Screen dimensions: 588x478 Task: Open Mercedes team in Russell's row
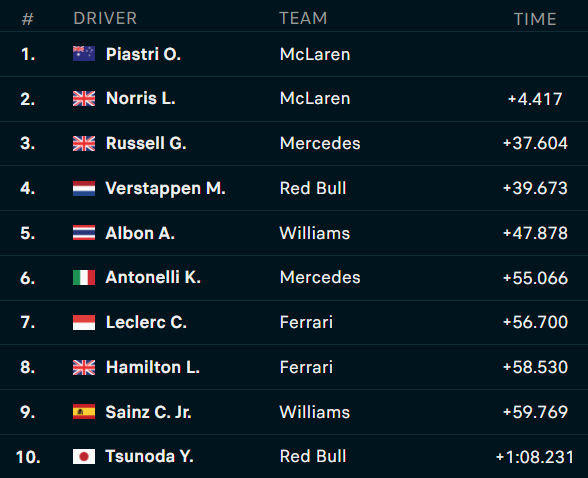320,143
